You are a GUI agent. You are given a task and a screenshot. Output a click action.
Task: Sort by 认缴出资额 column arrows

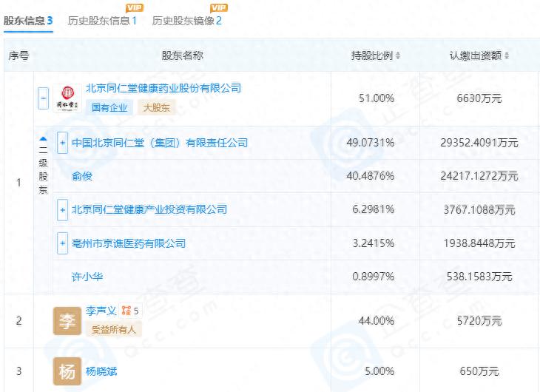pyautogui.click(x=507, y=55)
